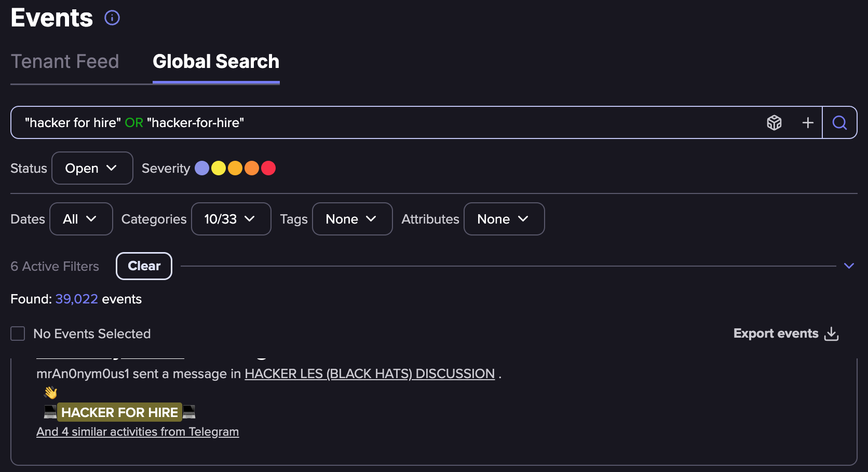Screen dimensions: 868x472
Task: Click the Export events download icon
Action: point(831,334)
